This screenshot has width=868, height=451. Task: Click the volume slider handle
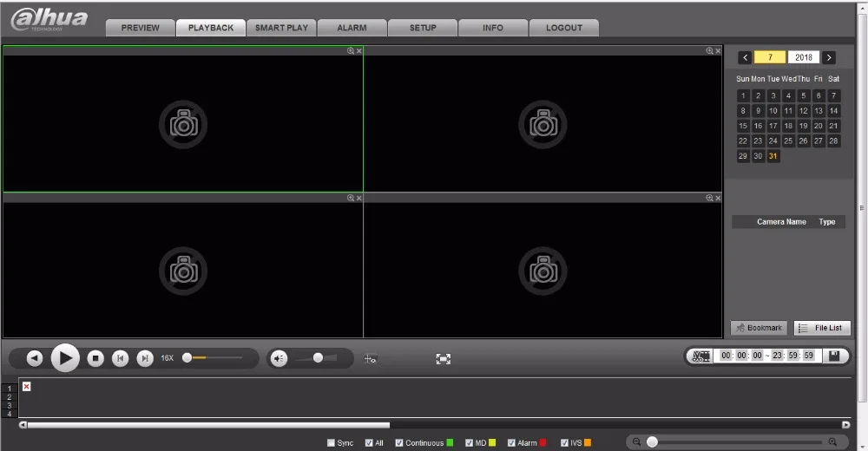(x=318, y=358)
